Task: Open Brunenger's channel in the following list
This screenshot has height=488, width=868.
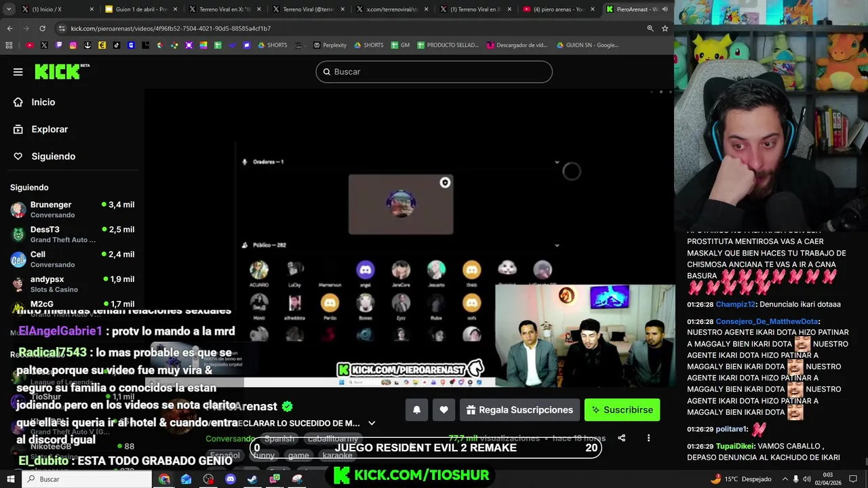Action: point(72,209)
